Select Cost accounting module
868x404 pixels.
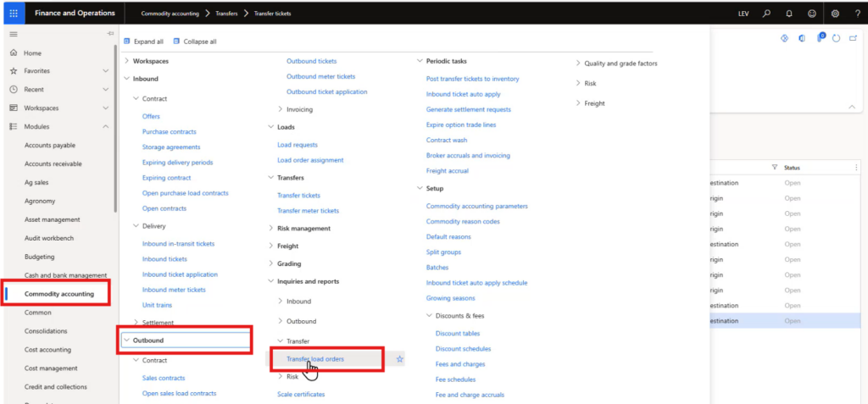tap(47, 350)
